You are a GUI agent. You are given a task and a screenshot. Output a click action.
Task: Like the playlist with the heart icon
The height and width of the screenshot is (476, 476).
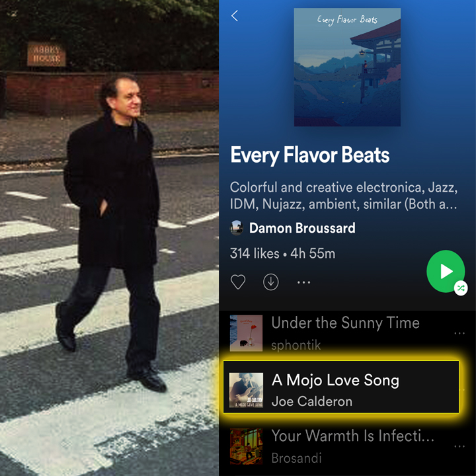click(238, 282)
